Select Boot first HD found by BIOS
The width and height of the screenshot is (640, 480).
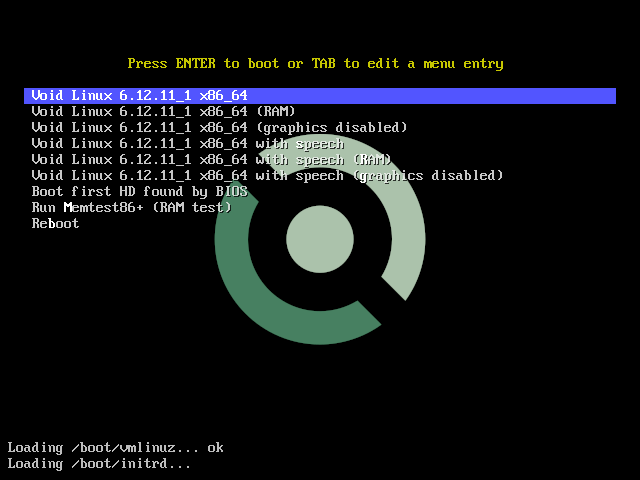pos(140,191)
